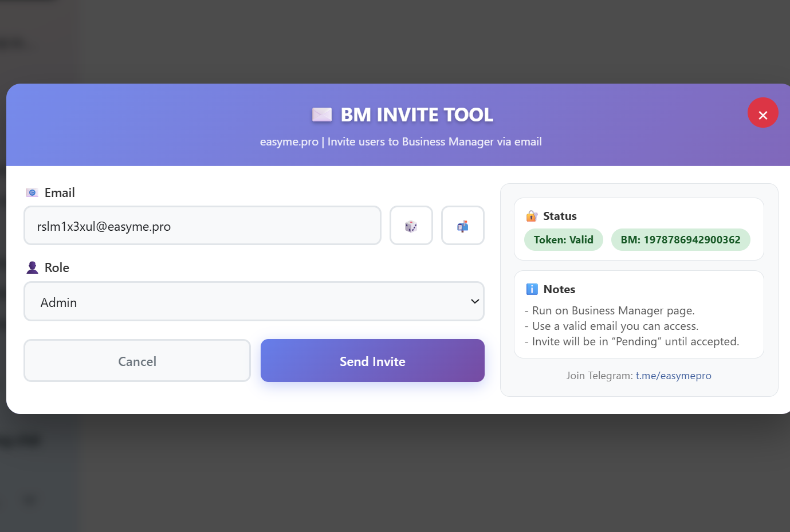Viewport: 790px width, 532px height.
Task: Click the small icon beside Email label
Action: (32, 192)
